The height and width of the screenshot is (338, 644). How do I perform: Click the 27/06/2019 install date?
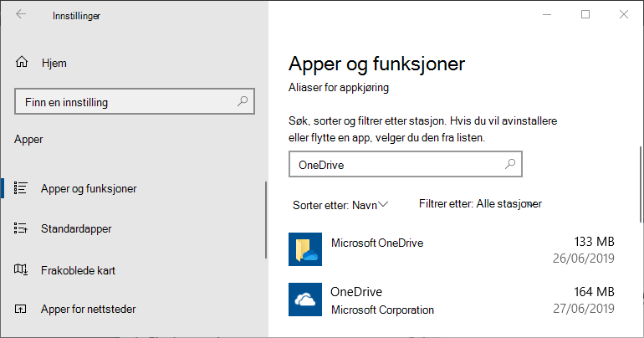pyautogui.click(x=583, y=309)
